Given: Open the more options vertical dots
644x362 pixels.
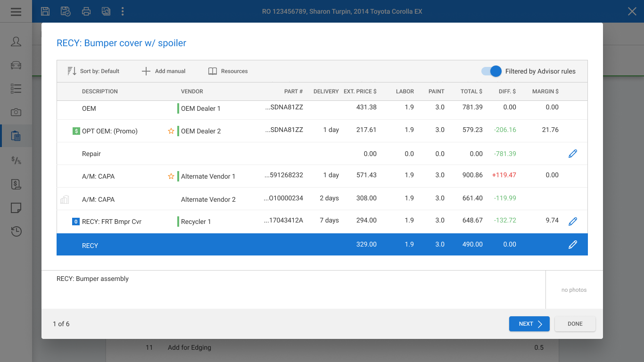Looking at the screenshot, I should pos(123,11).
